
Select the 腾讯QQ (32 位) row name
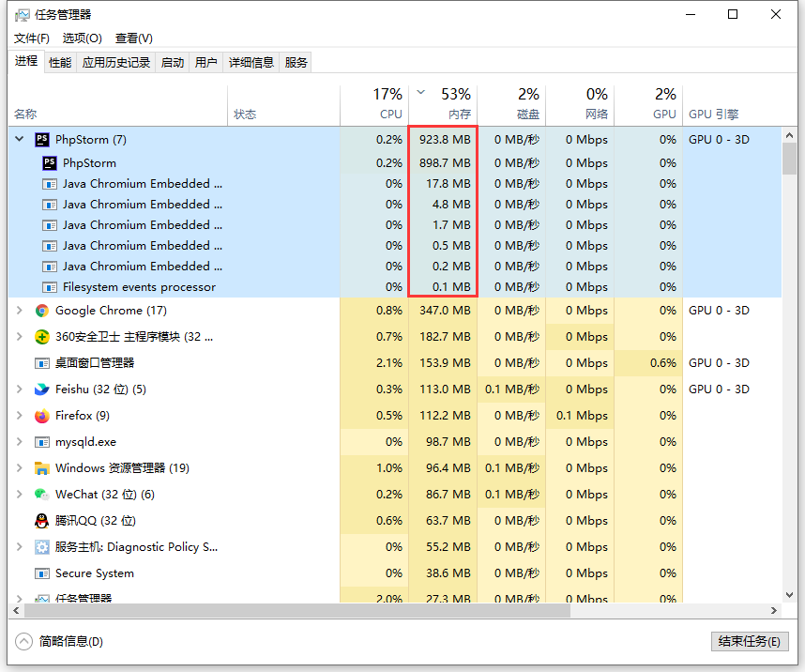point(96,521)
